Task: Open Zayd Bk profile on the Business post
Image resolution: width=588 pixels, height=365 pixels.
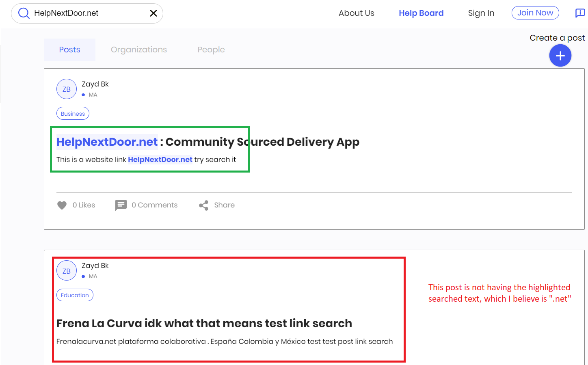Action: (95, 84)
